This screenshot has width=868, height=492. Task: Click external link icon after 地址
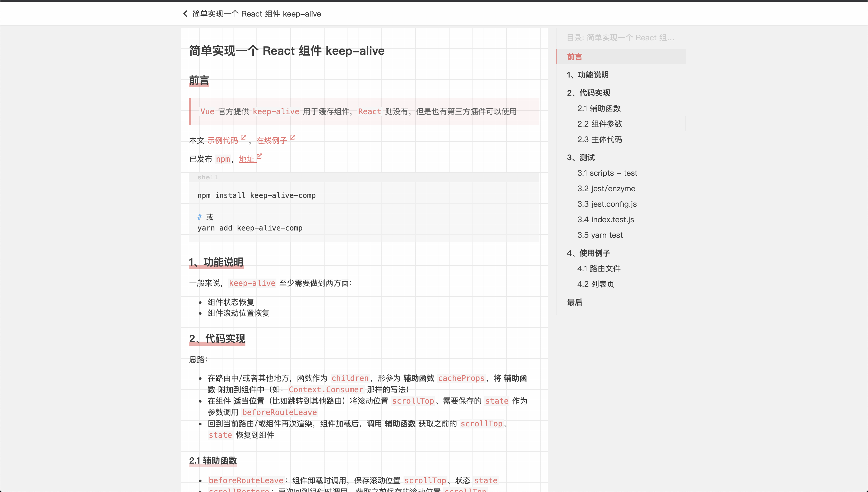point(259,156)
